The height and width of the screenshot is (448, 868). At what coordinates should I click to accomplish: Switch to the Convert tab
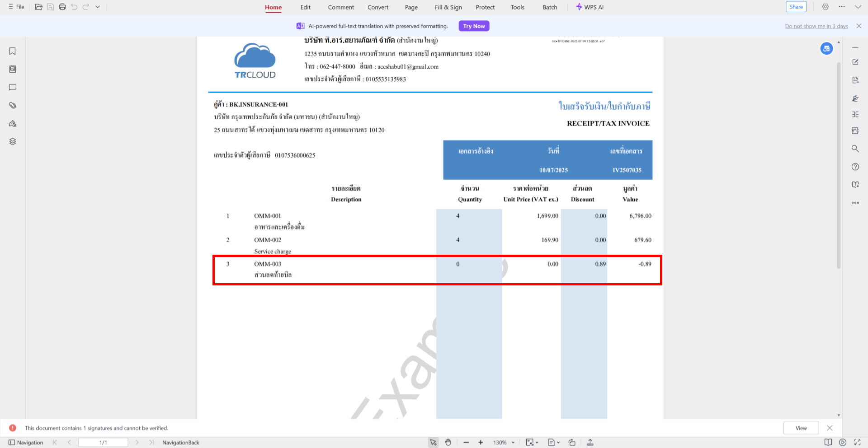378,7
